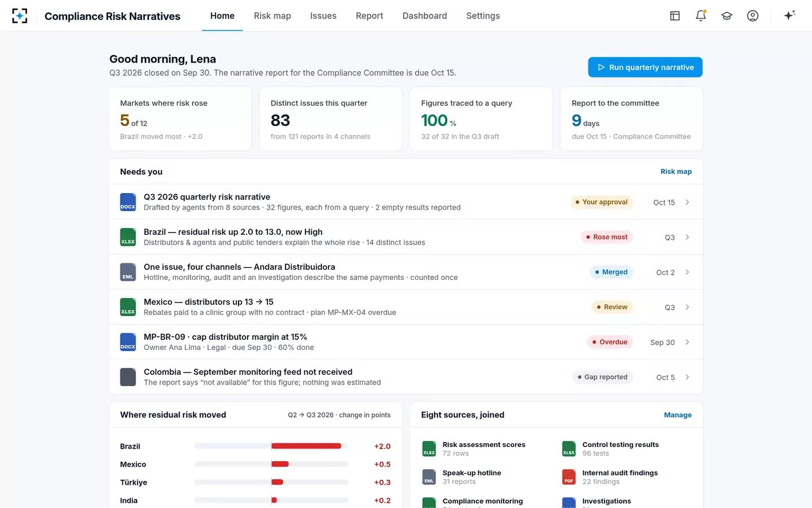
Task: Click title 'Q3 2026 quarterly risk narrative'
Action: click(x=207, y=197)
